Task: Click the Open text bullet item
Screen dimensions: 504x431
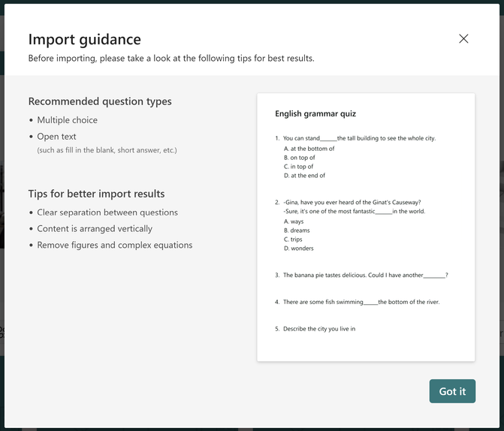Action: (56, 137)
